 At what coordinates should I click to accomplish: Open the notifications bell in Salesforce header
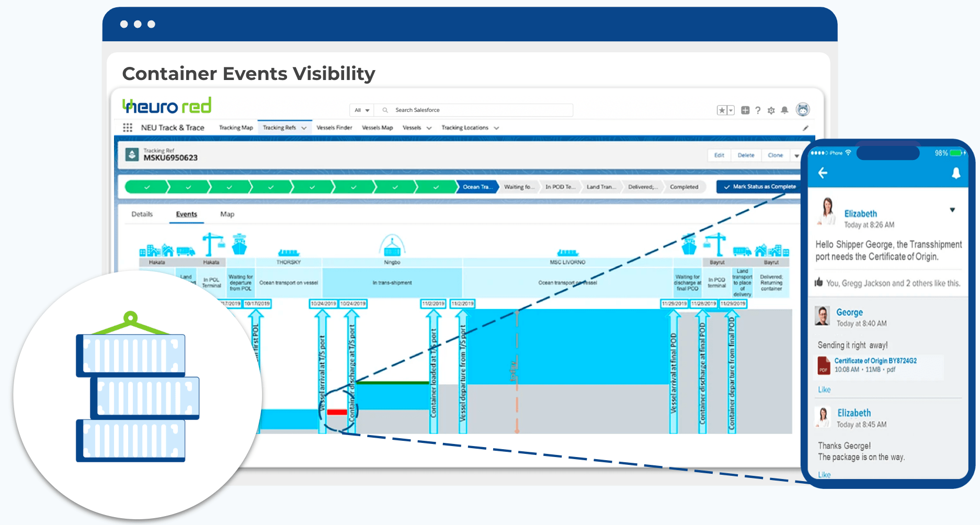[784, 110]
